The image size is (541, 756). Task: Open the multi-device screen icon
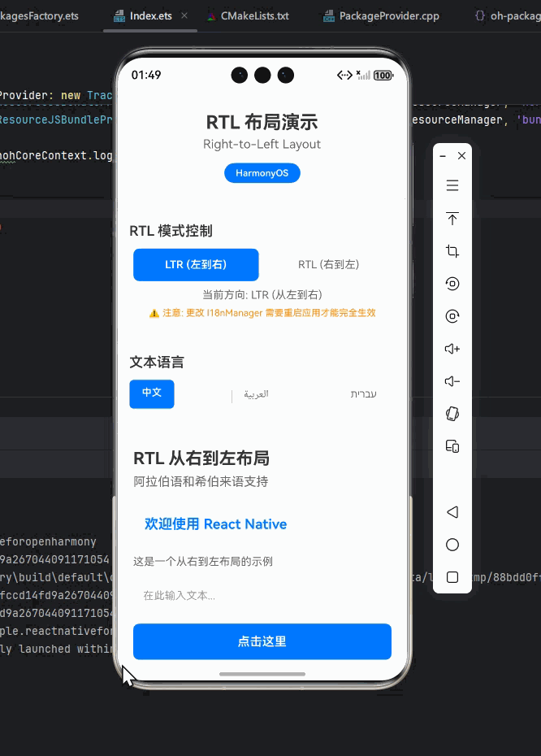pos(452,446)
